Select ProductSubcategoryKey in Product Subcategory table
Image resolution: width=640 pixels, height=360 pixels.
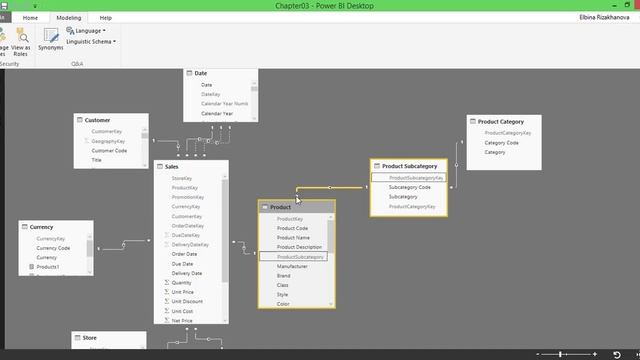coord(409,178)
